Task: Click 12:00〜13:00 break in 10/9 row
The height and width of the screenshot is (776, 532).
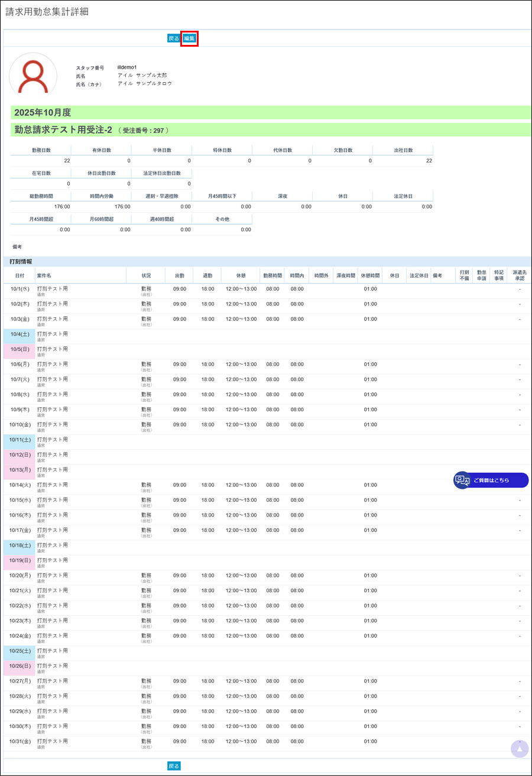Action: (x=241, y=410)
